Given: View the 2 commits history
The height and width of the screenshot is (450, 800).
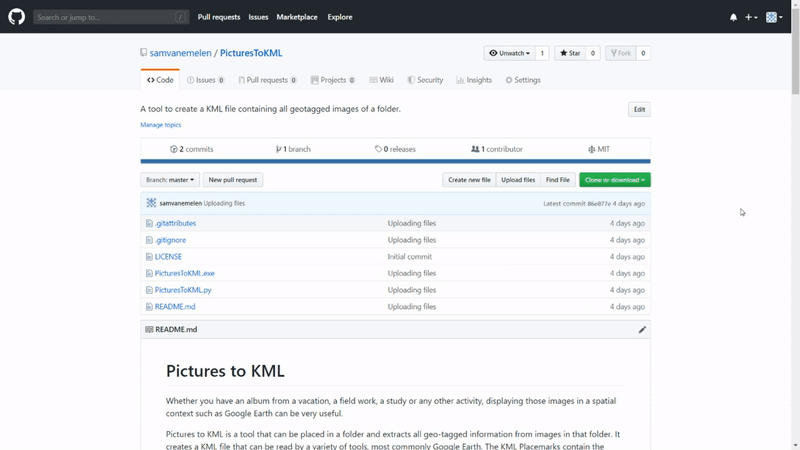Looking at the screenshot, I should [192, 149].
